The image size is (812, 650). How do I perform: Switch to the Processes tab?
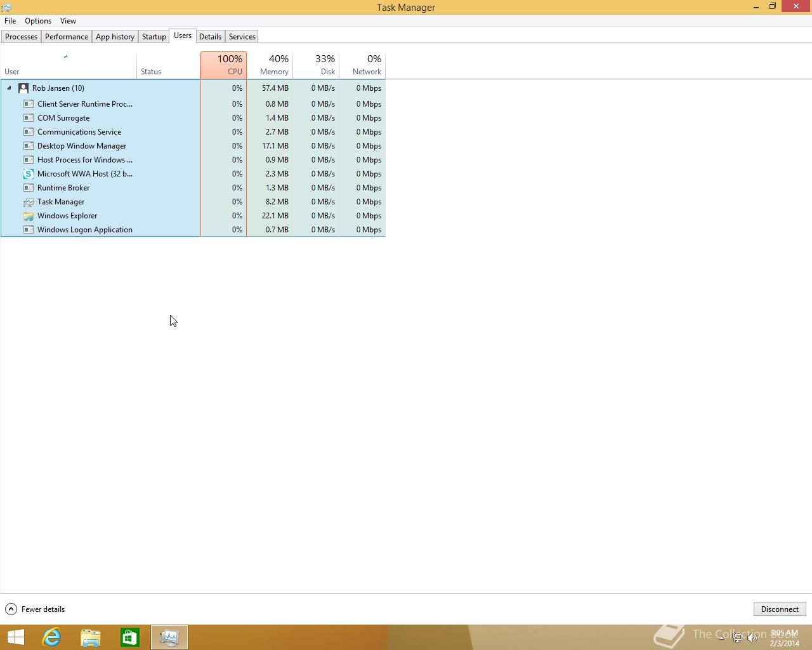point(21,37)
